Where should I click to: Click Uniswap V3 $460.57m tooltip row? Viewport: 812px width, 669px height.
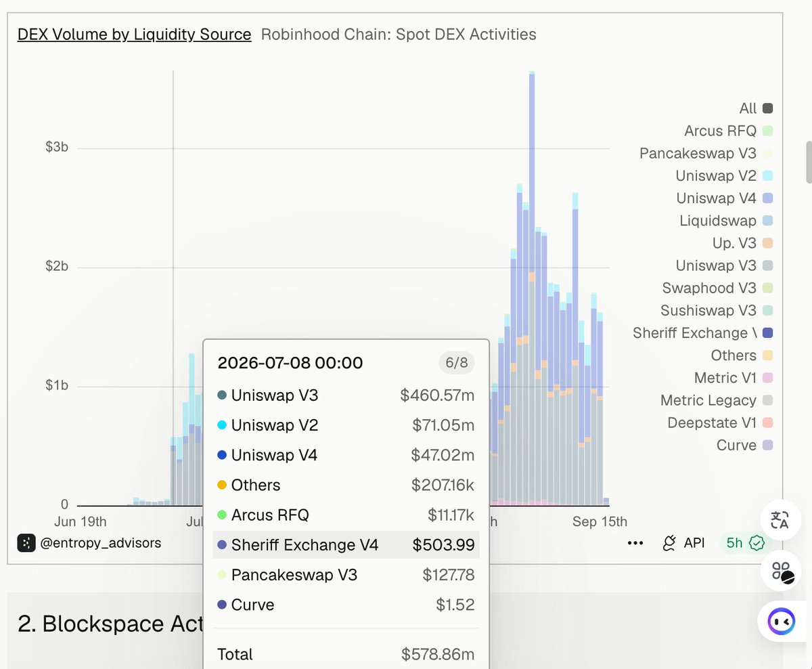[x=346, y=395]
